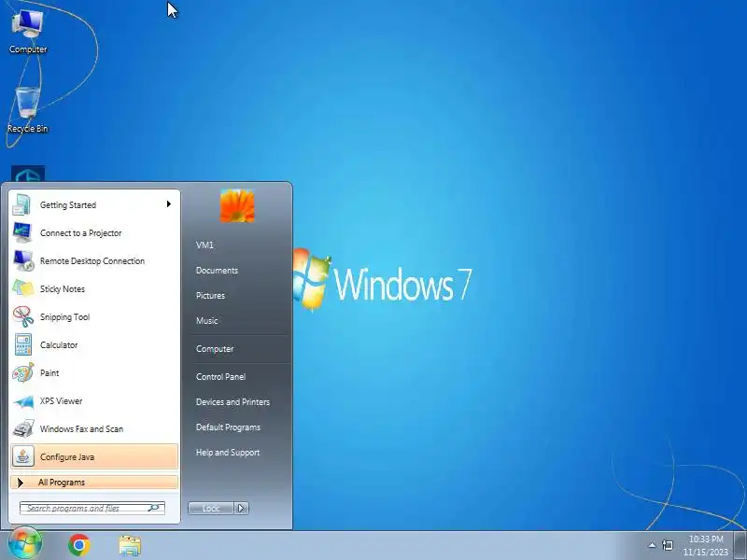Image resolution: width=747 pixels, height=560 pixels.
Task: Launch Remote Desktop Connection from its icon
Action: click(22, 261)
